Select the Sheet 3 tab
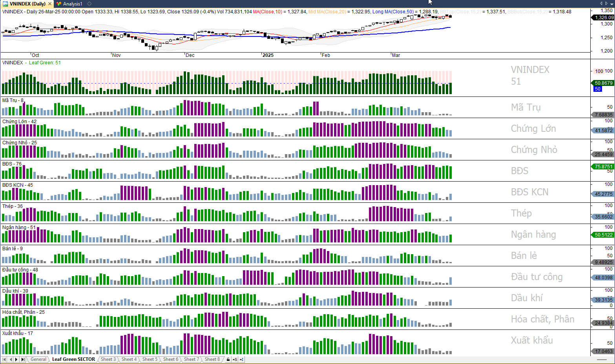 [108, 359]
